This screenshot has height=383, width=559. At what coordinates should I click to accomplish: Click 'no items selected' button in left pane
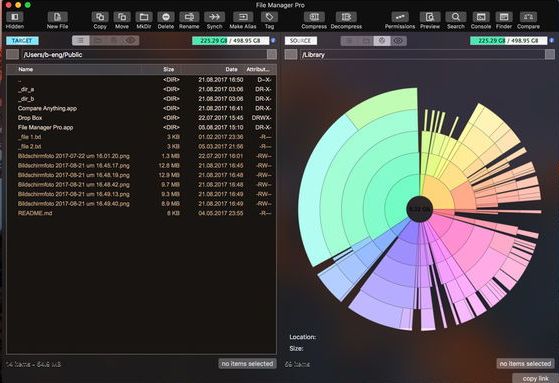[247, 364]
